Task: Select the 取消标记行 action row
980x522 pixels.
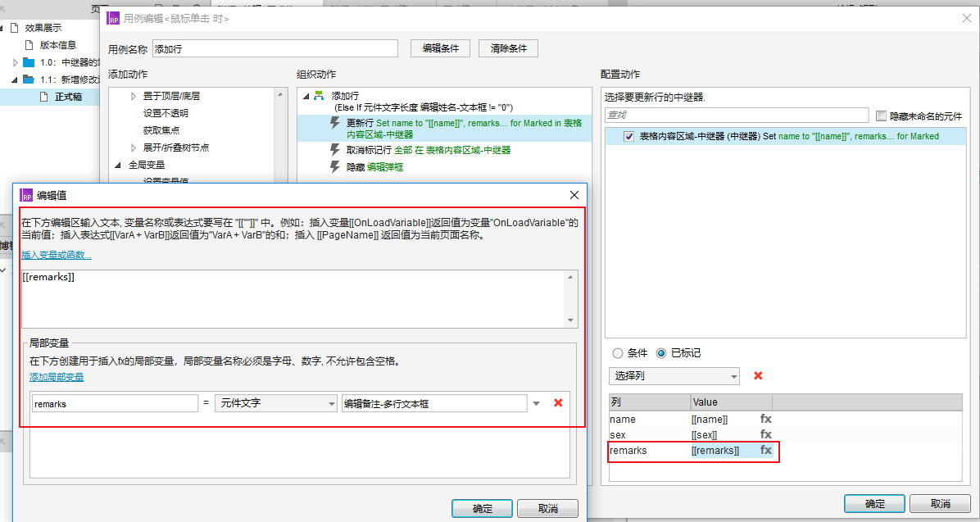Action: (444, 150)
